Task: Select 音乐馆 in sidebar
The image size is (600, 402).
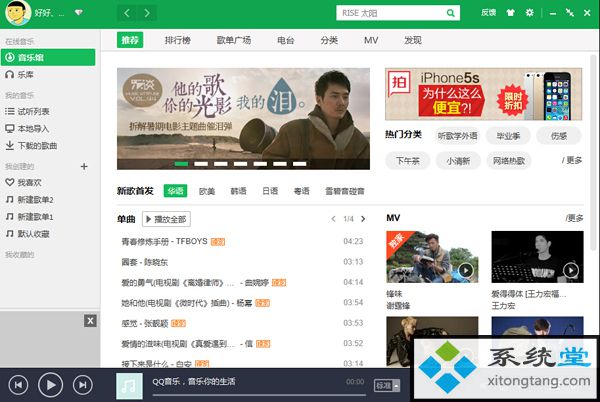Action: (48, 57)
